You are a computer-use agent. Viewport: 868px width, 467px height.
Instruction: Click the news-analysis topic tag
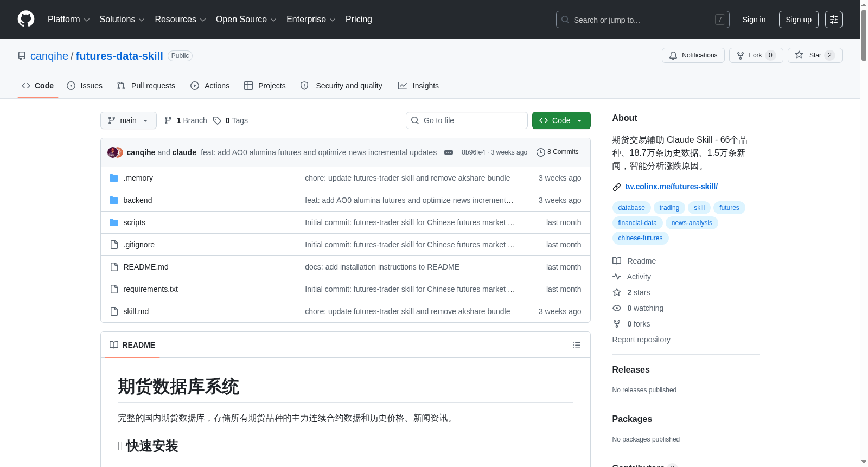coord(692,223)
